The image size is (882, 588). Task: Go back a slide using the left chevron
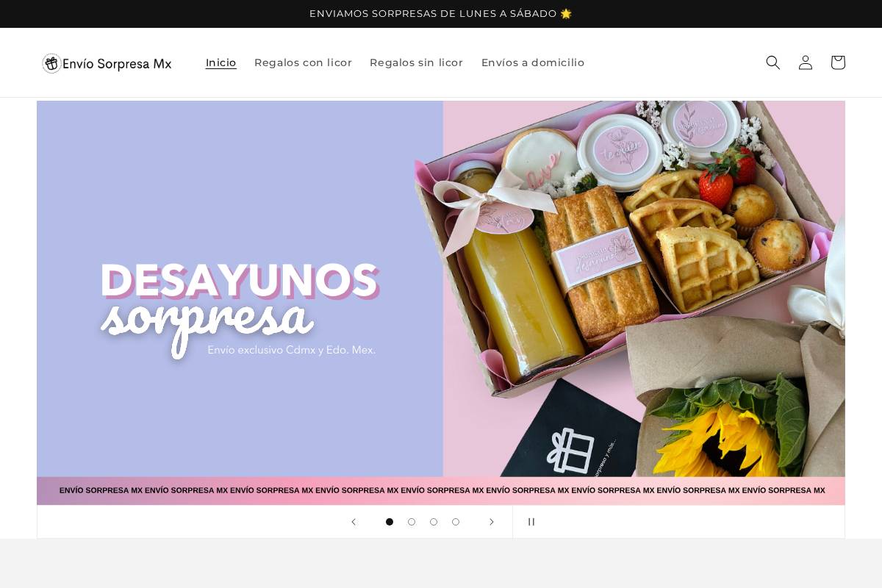pyautogui.click(x=354, y=522)
